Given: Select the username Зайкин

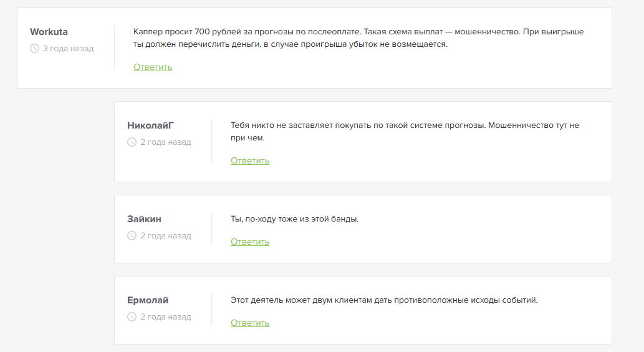Looking at the screenshot, I should tap(144, 219).
